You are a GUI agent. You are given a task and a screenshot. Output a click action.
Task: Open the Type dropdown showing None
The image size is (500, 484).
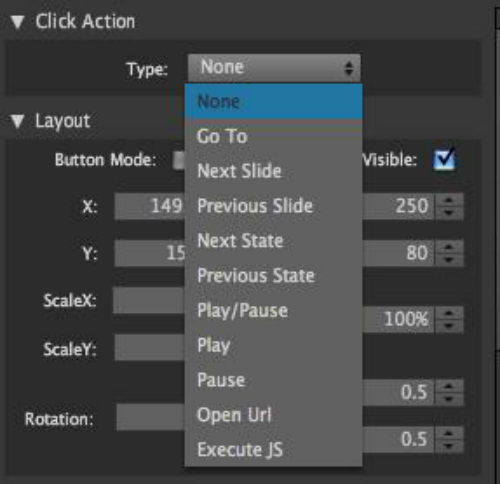[274, 68]
